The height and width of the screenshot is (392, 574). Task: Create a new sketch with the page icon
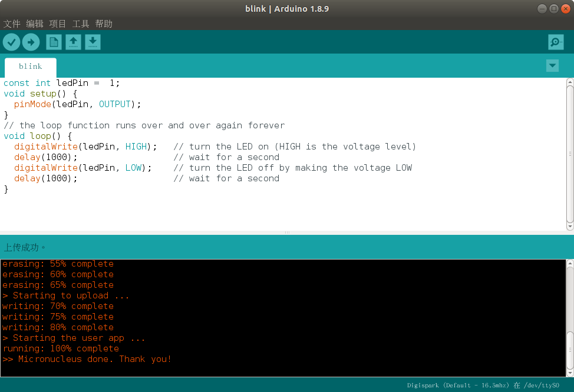(x=54, y=42)
